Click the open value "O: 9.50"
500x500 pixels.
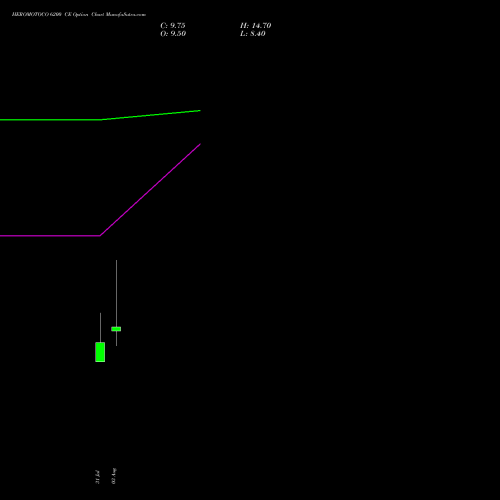173,34
